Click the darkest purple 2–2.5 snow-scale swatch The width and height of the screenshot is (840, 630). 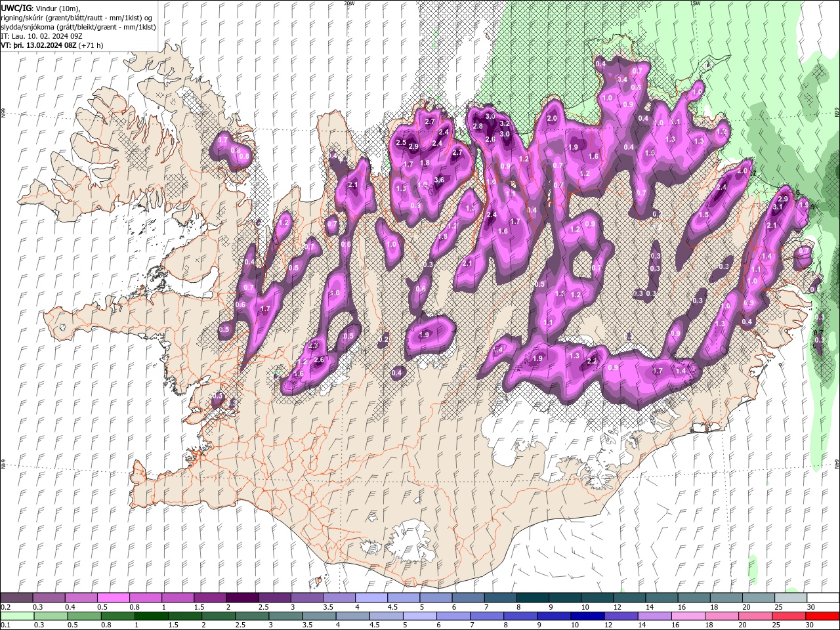(242, 598)
